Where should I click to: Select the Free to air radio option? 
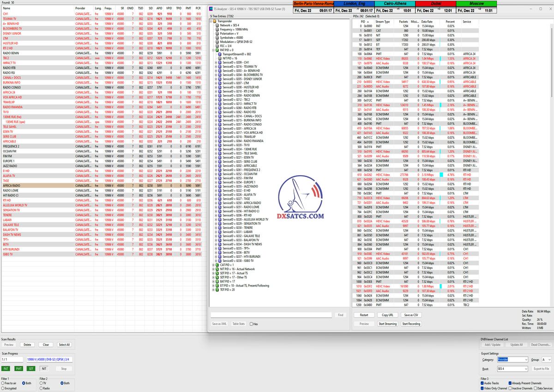pos(2,383)
